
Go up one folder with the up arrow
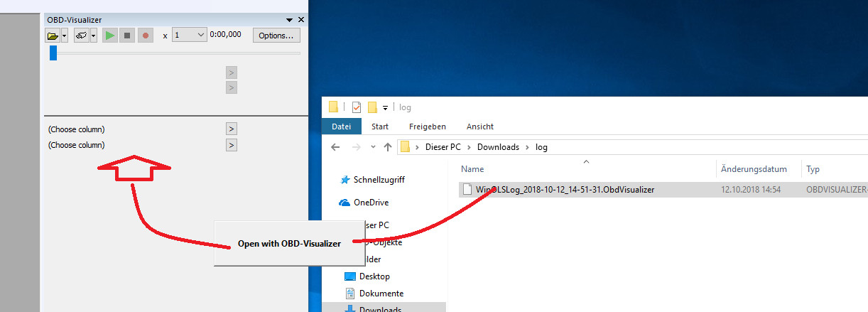point(388,147)
